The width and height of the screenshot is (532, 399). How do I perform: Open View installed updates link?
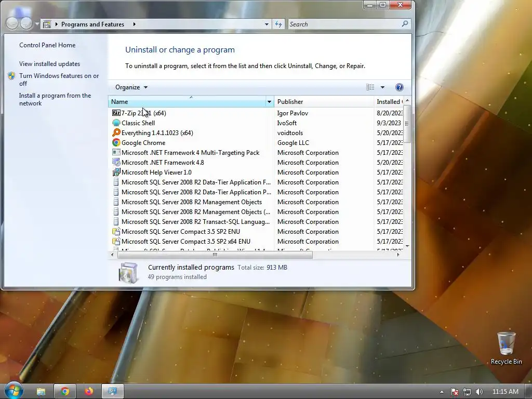click(x=49, y=64)
